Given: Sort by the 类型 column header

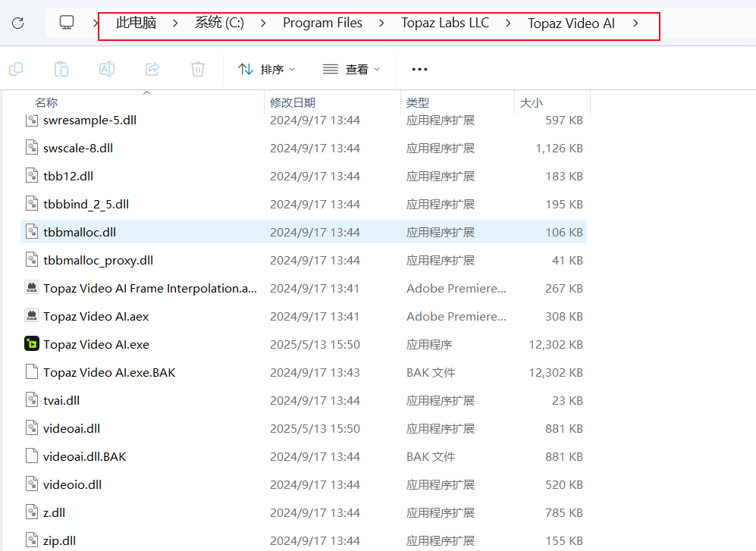Looking at the screenshot, I should coord(418,102).
